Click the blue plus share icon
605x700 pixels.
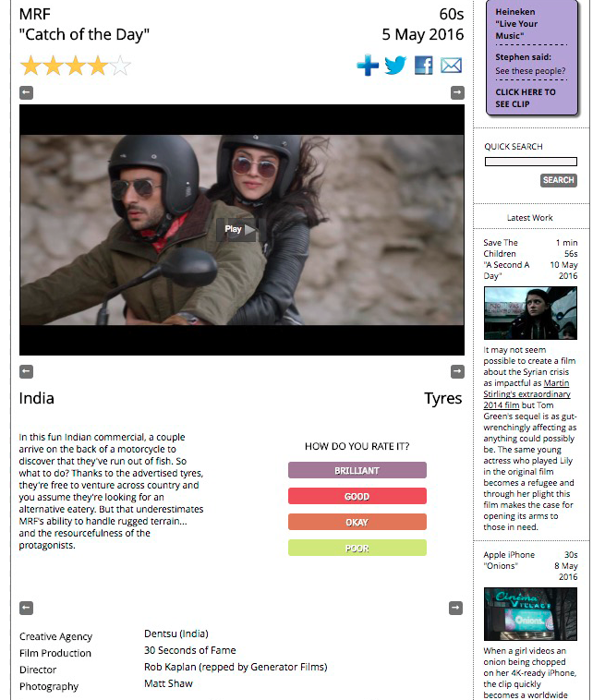tap(368, 66)
